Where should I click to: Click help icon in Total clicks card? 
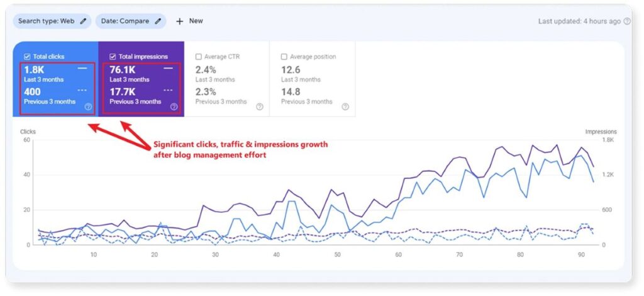point(88,107)
